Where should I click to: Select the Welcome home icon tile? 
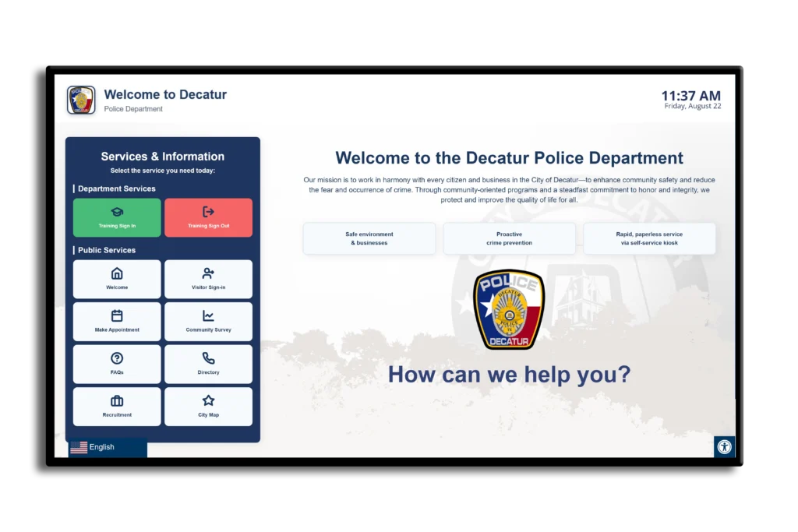117,279
